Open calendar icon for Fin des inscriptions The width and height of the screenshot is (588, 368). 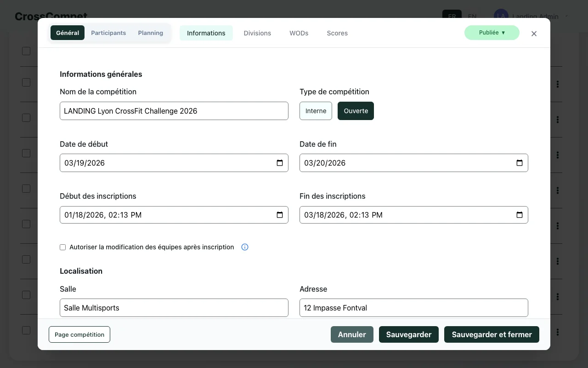(520, 215)
